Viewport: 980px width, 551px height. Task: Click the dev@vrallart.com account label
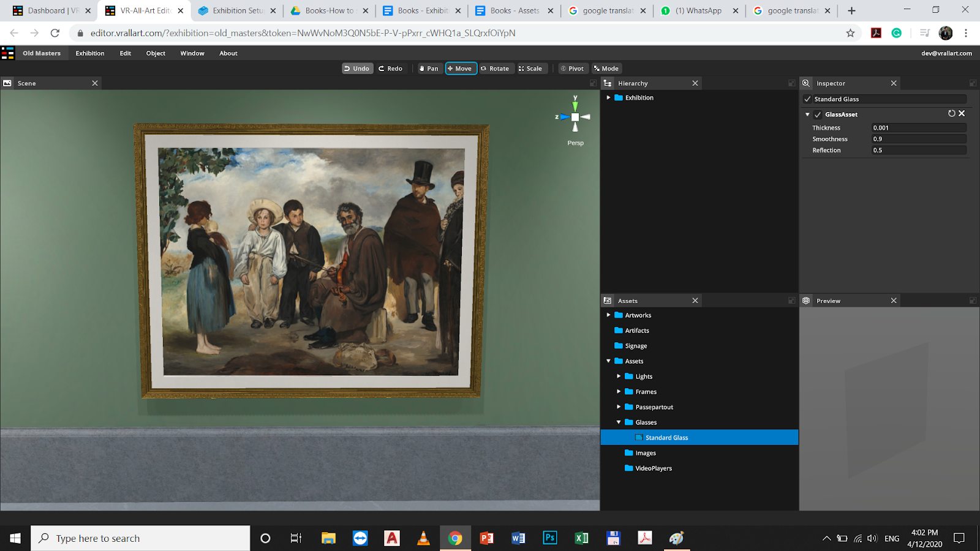click(946, 53)
